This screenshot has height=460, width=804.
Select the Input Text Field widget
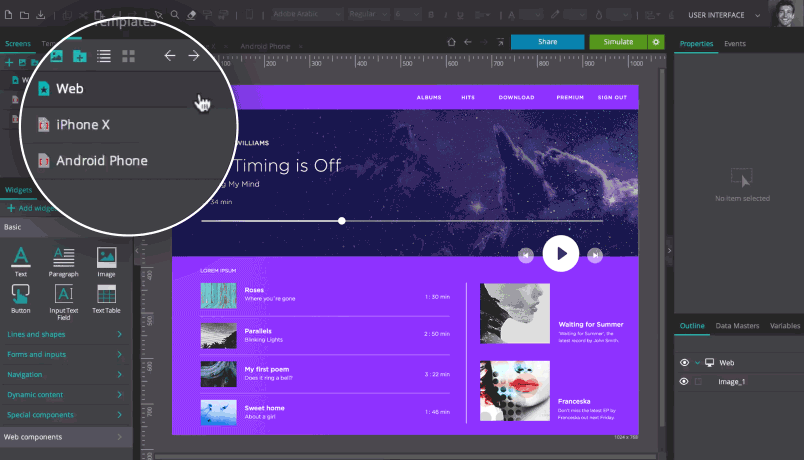pos(64,302)
